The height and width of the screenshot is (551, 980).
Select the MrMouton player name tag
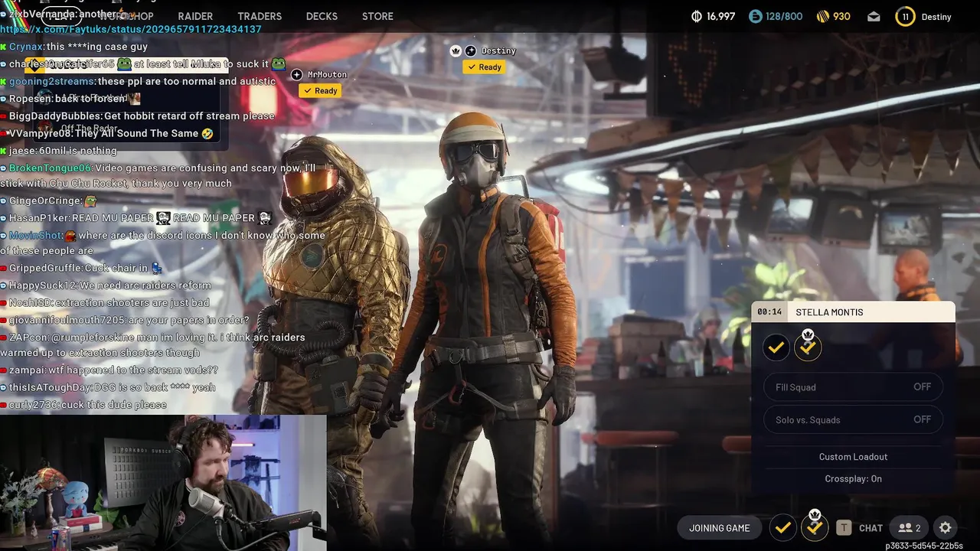[327, 74]
